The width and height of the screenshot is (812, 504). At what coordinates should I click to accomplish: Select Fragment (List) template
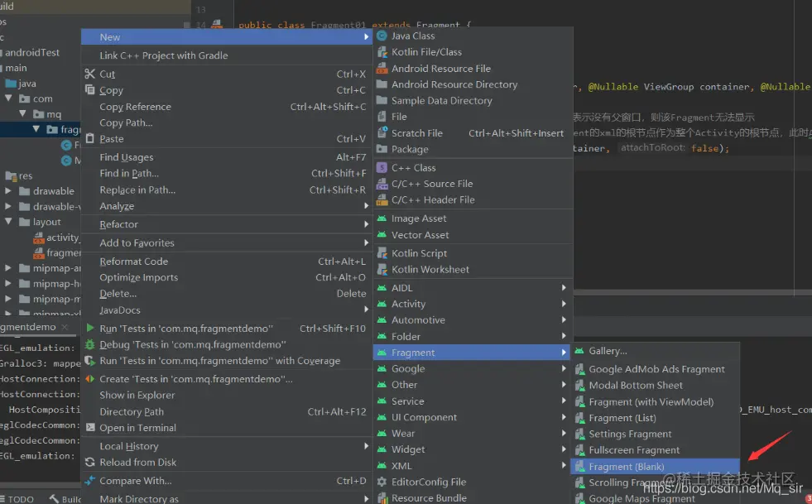(655, 417)
